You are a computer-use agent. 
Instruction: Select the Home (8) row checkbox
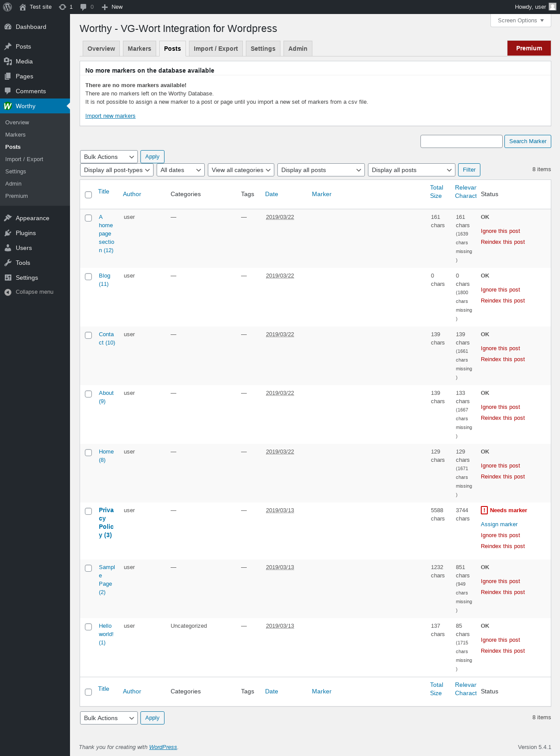[88, 453]
